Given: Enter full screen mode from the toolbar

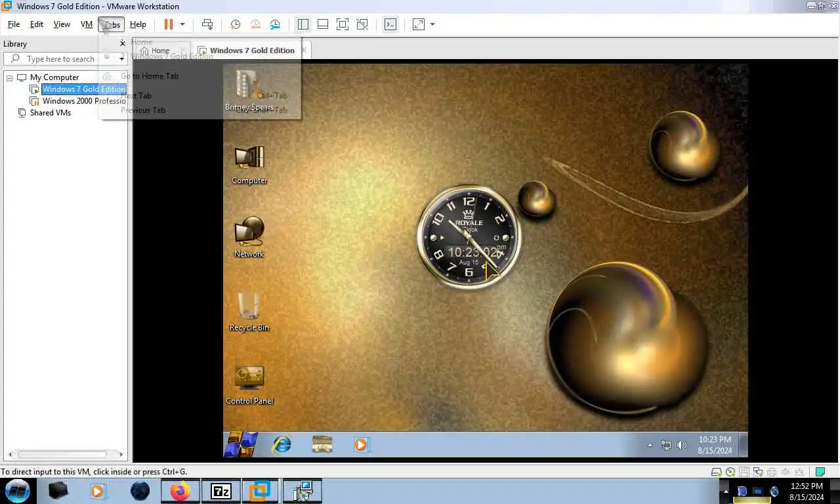Looking at the screenshot, I should tap(343, 24).
